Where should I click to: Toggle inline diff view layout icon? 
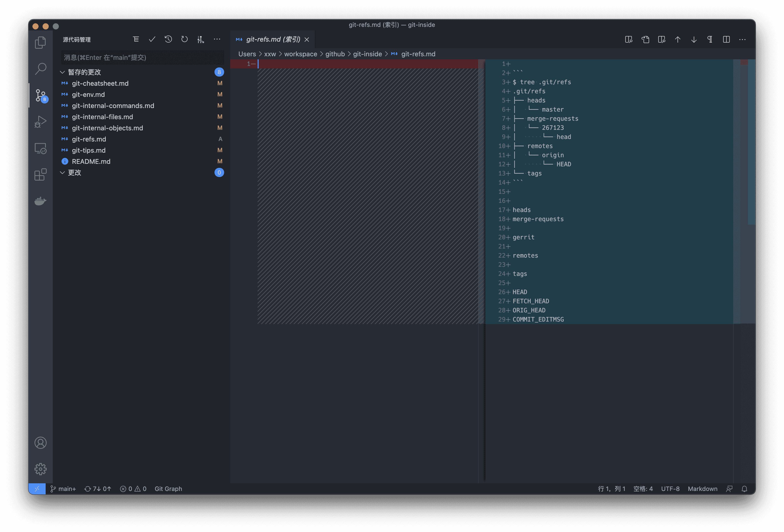(x=726, y=40)
